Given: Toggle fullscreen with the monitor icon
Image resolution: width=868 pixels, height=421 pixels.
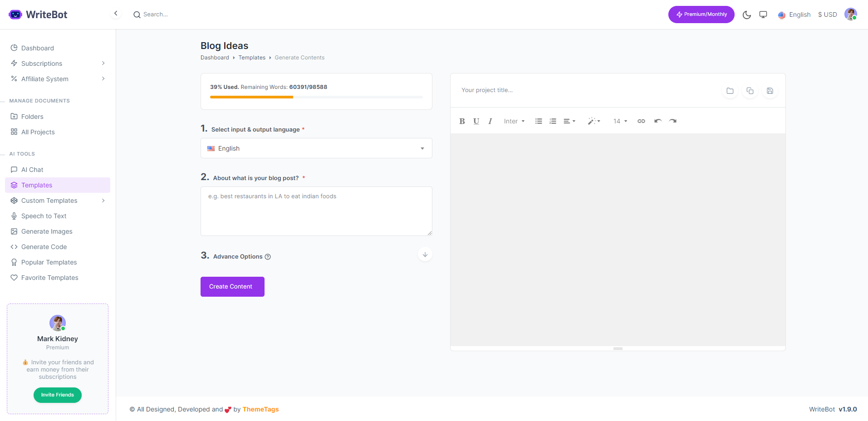Looking at the screenshot, I should [763, 15].
